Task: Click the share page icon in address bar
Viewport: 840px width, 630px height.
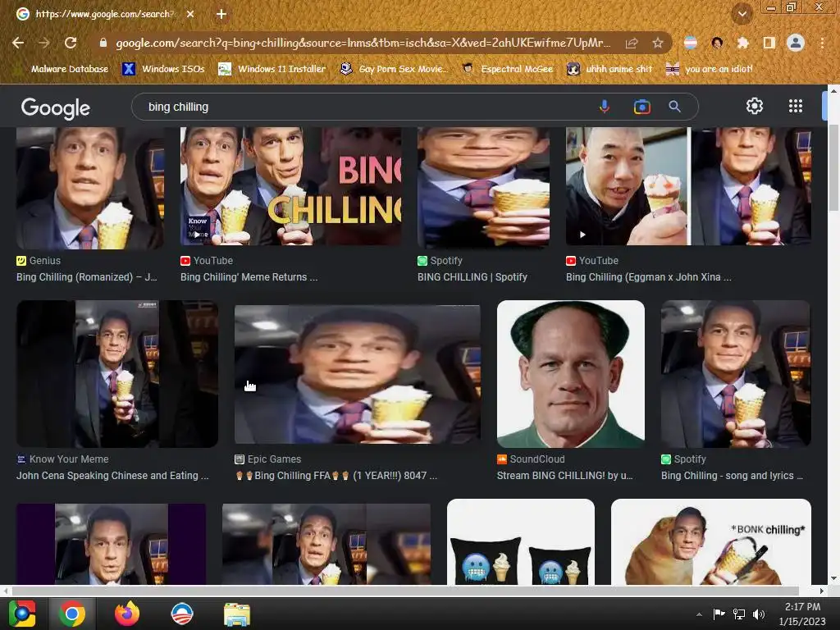Action: point(632,43)
